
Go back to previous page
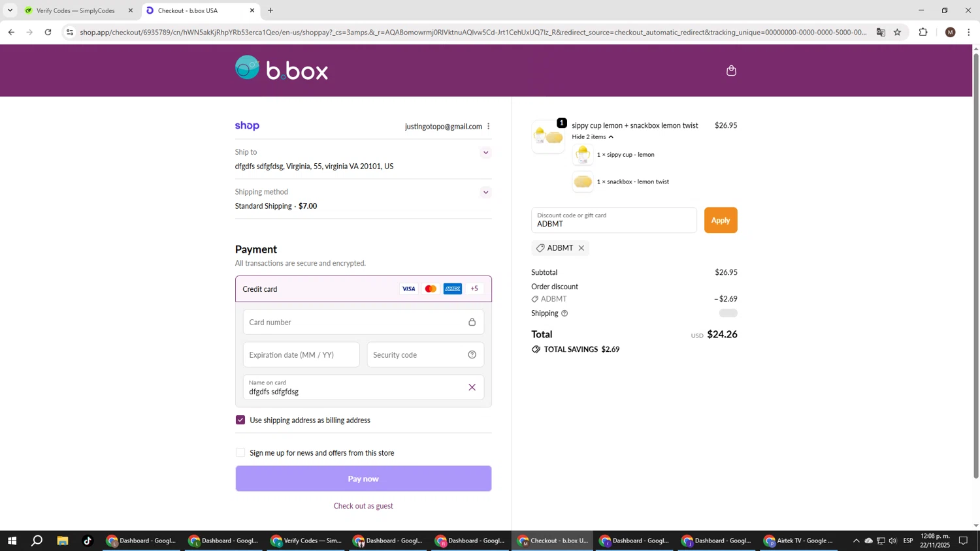point(11,32)
